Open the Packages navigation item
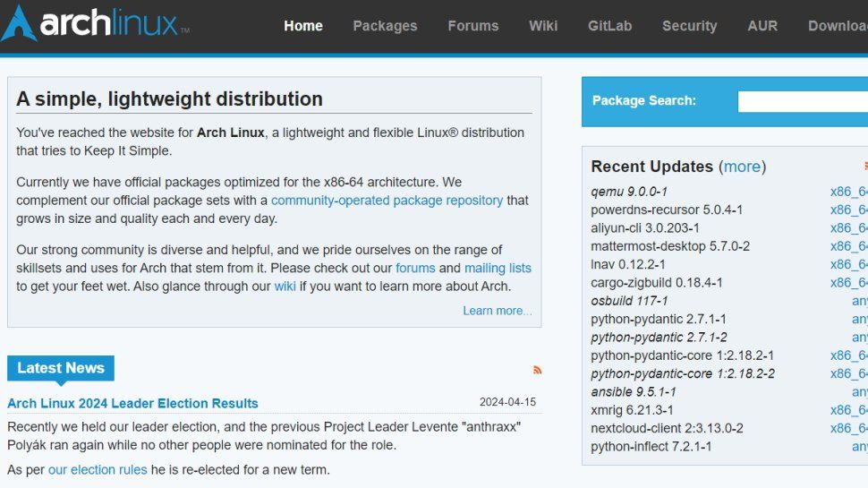Screen dimensions: 868x488 [385, 26]
